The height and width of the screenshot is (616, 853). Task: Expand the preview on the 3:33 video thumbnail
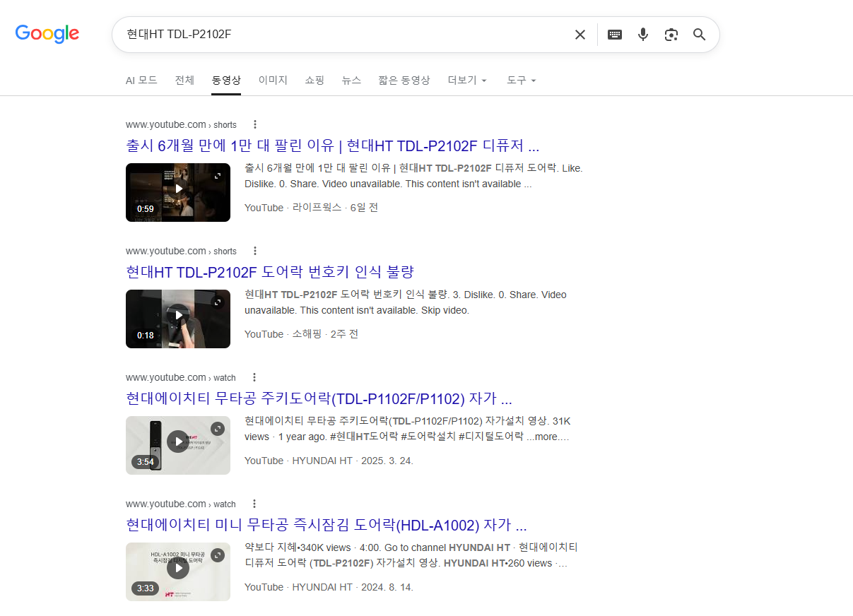(x=218, y=555)
